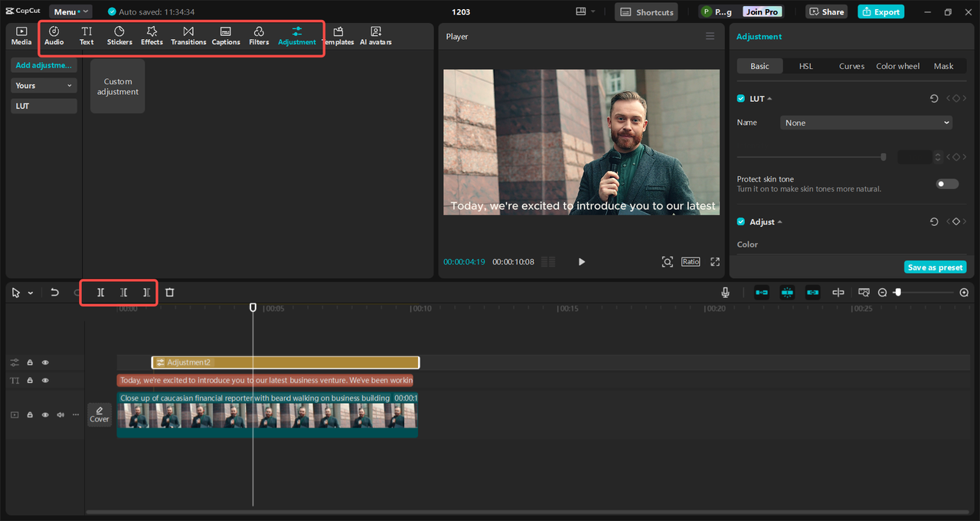Click the Share button
Image resolution: width=980 pixels, height=521 pixels.
pos(827,11)
